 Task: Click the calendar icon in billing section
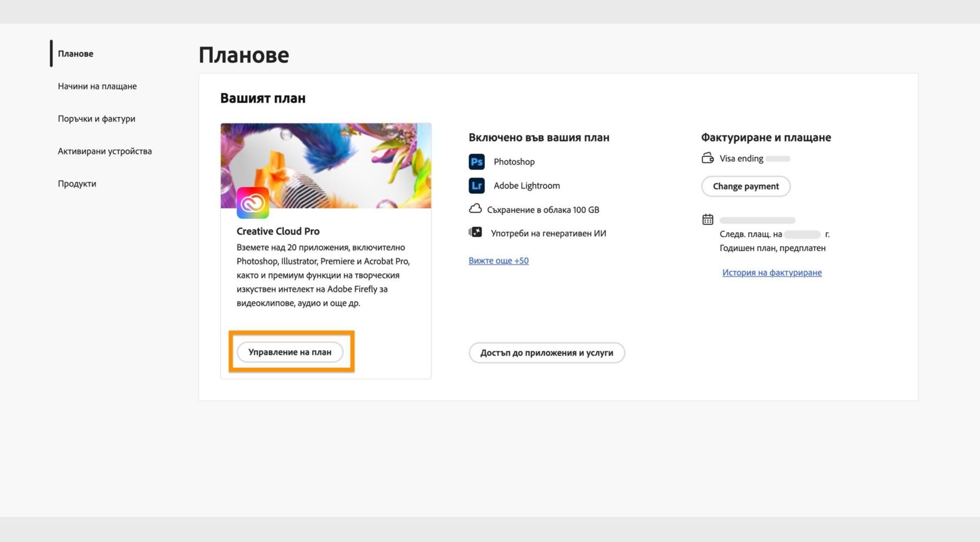707,219
